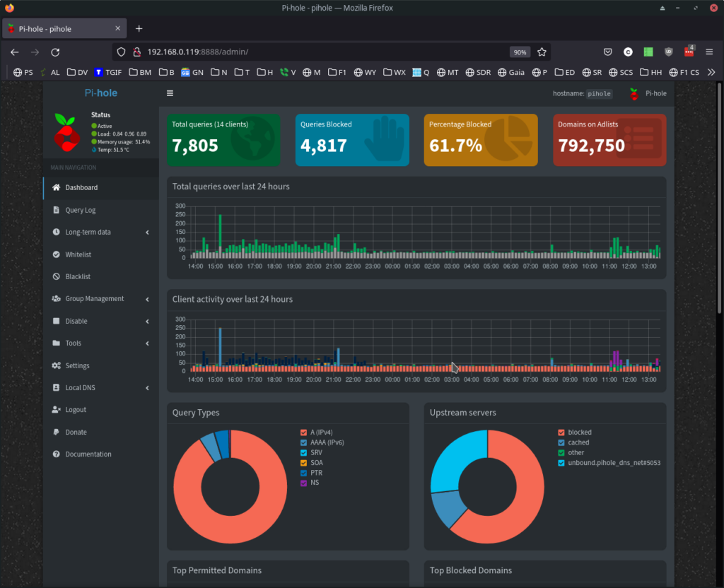
Task: Expand the Disable submenu arrow
Action: [147, 322]
